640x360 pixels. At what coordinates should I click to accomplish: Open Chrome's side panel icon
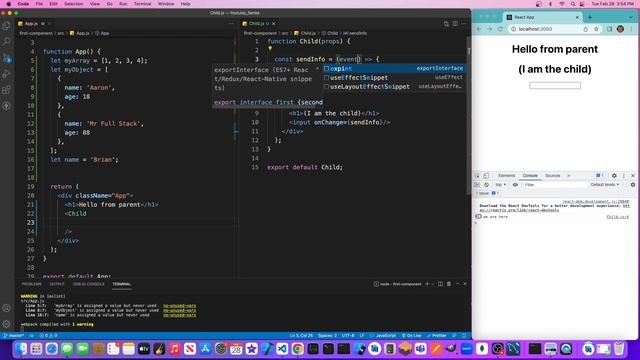point(609,29)
